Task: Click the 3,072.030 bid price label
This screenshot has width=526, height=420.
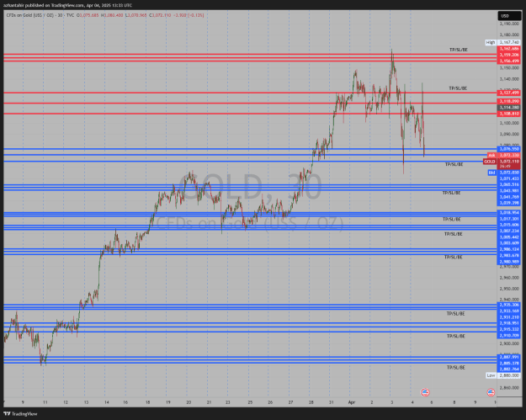Action: coord(509,173)
